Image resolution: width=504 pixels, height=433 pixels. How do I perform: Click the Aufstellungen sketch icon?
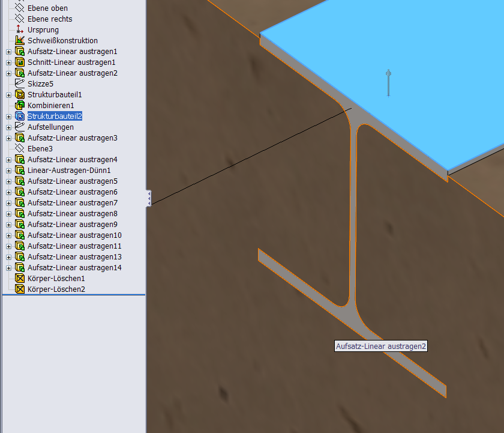point(20,127)
